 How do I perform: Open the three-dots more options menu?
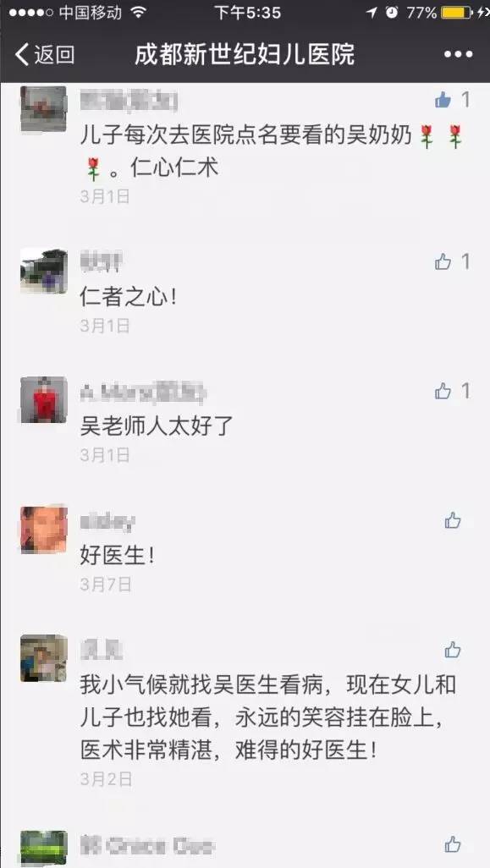pos(459,54)
